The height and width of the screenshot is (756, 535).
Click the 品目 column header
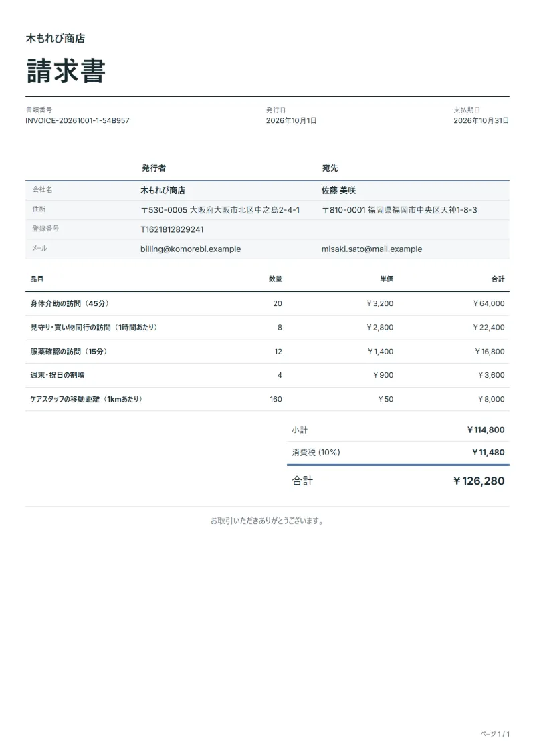click(37, 279)
